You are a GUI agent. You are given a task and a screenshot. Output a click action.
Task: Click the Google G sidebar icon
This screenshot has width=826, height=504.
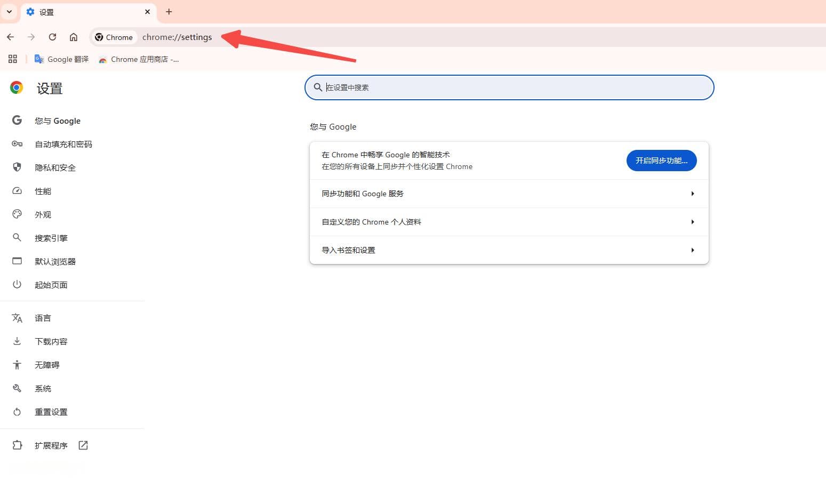click(x=17, y=121)
